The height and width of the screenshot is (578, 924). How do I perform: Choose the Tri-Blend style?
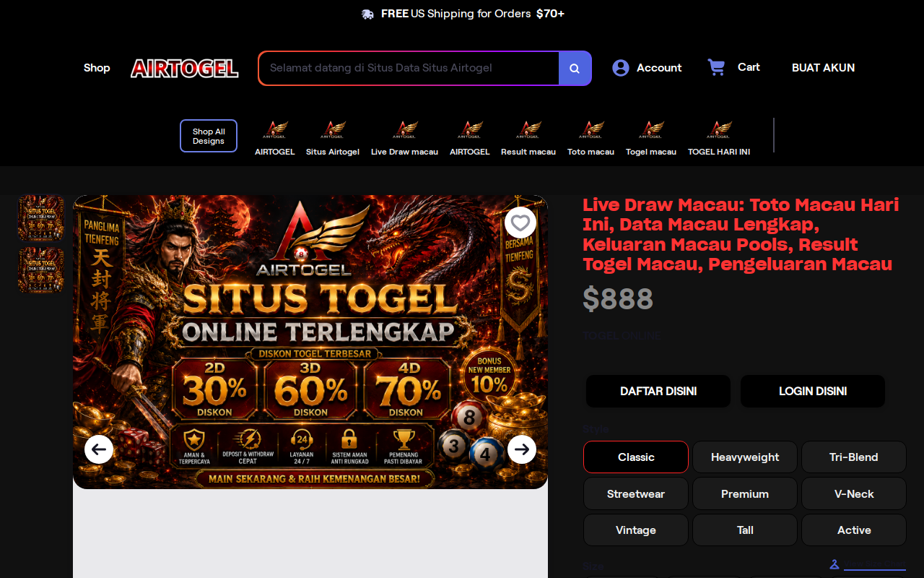pyautogui.click(x=854, y=457)
